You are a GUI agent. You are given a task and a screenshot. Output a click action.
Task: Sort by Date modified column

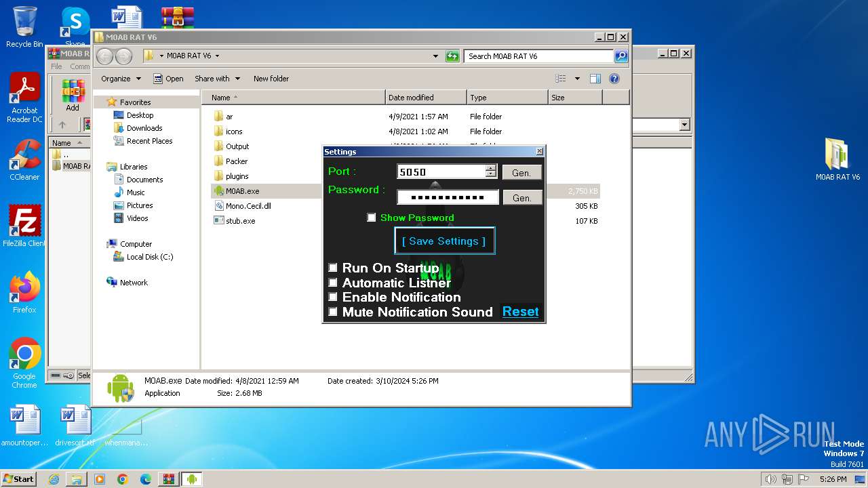tap(426, 98)
